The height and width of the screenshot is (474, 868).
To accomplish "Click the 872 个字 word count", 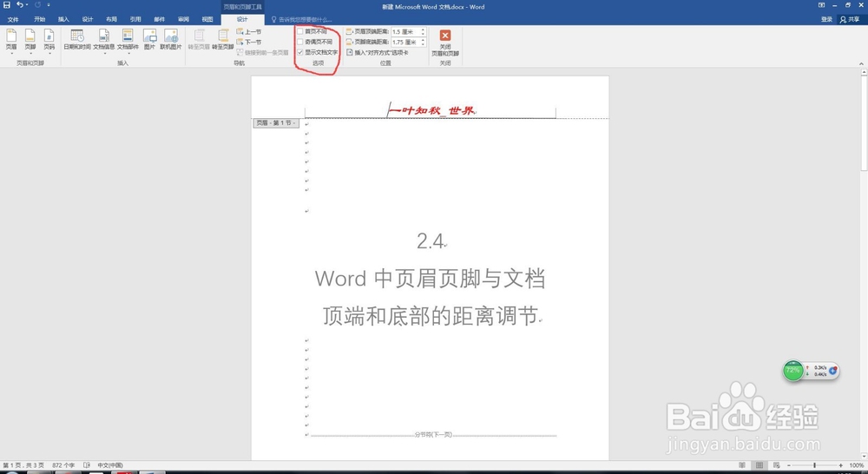I will (x=63, y=465).
